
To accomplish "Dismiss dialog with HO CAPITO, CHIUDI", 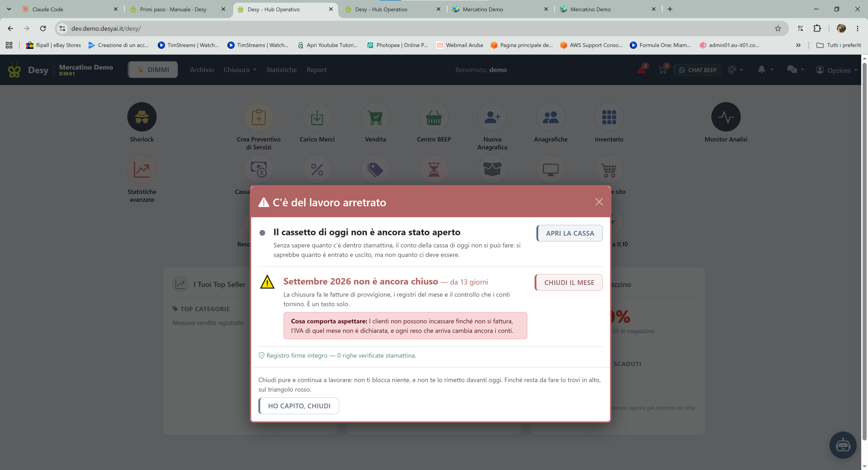I will (299, 406).
